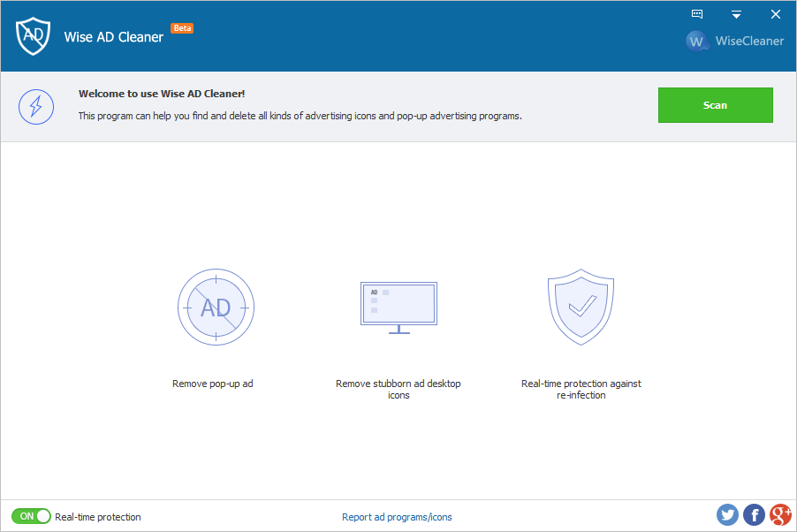The image size is (797, 532).
Task: Open the feedback message icon in title bar
Action: (697, 14)
